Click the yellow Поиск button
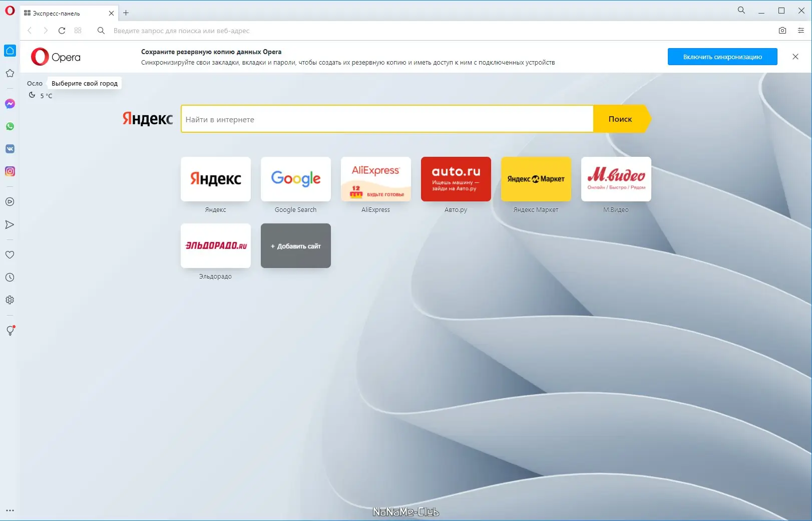The image size is (812, 521). (x=622, y=119)
